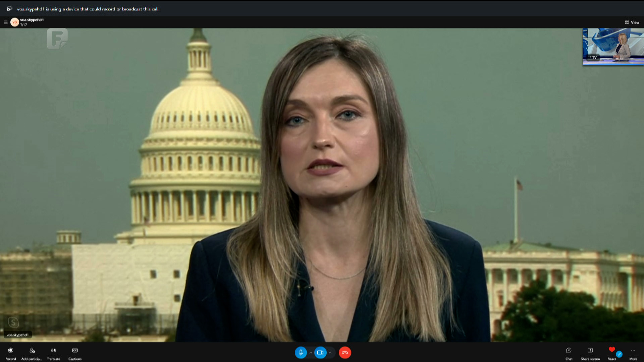Expand microphone options chevron
Viewport: 644px width, 362px height.
point(311,353)
